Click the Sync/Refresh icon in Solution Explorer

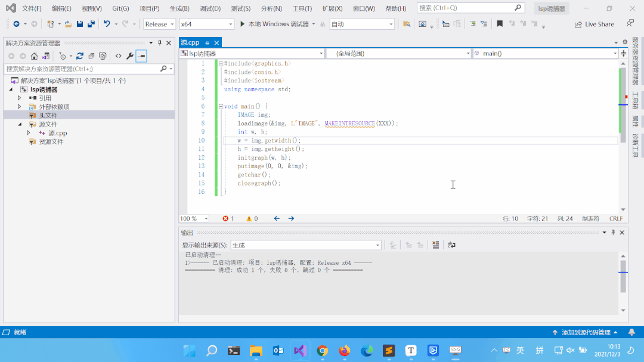[79, 56]
